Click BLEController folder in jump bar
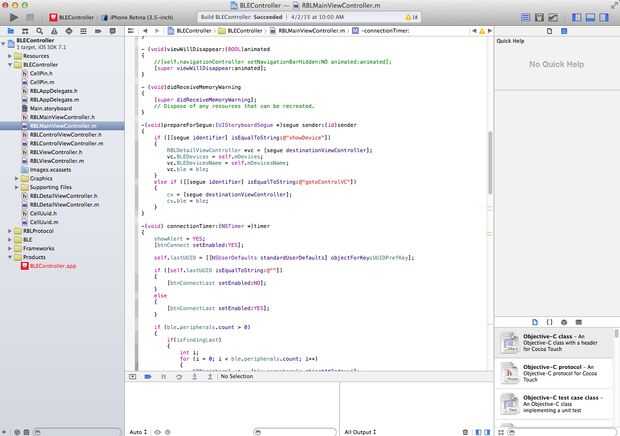This screenshot has height=436, width=620. 240,31
